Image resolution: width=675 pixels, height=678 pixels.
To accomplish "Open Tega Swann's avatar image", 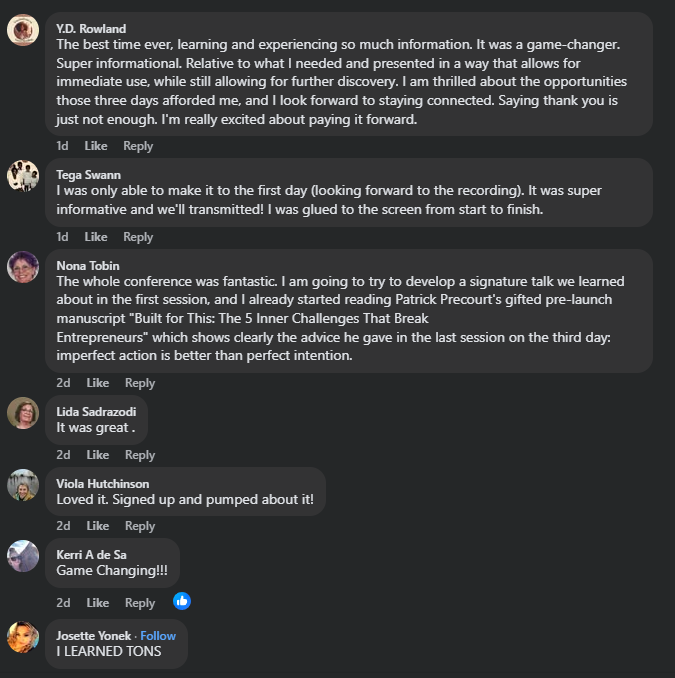I will pyautogui.click(x=23, y=176).
